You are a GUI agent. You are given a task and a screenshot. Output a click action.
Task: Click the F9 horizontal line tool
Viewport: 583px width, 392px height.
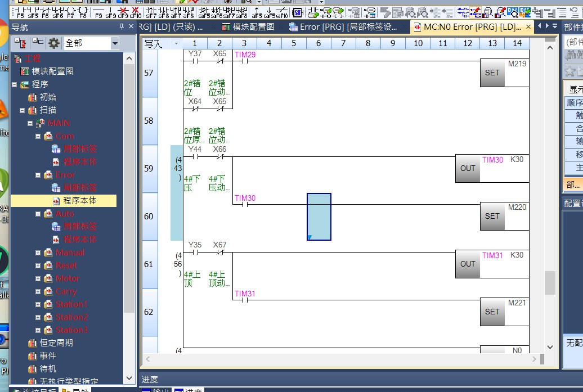[98, 12]
